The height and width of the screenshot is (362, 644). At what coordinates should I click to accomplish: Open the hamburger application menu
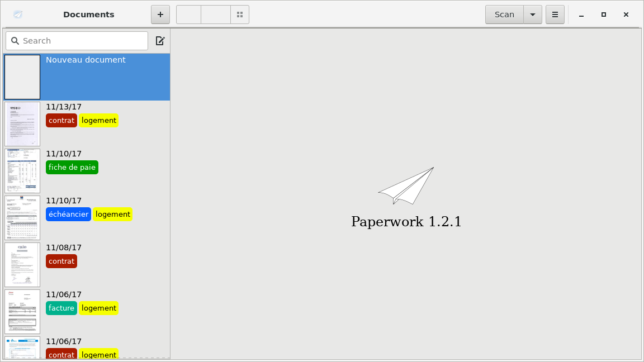click(555, 15)
